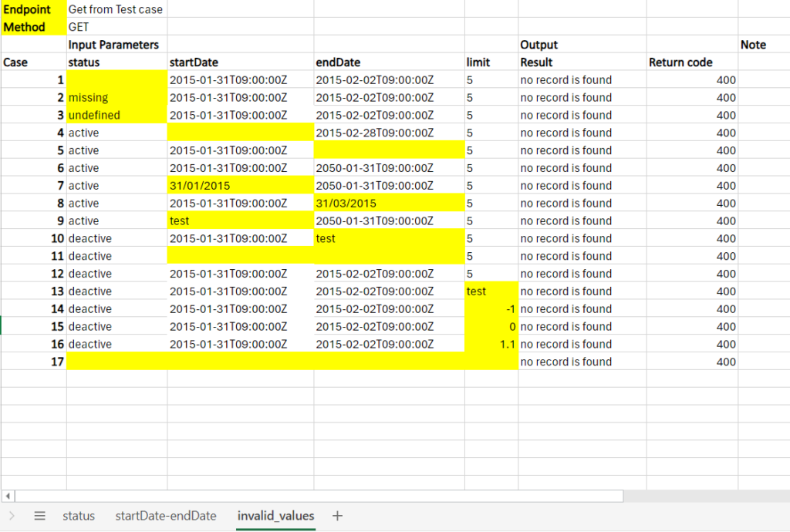Open the startDate-endDate sheet tab
Screen dimensions: 790x532
click(166, 516)
